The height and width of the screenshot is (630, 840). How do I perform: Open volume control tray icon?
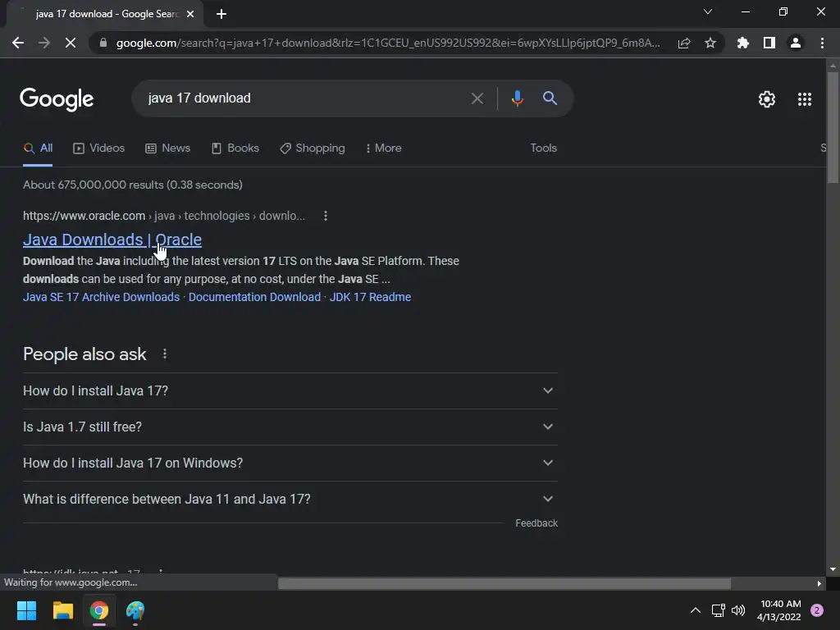point(738,610)
